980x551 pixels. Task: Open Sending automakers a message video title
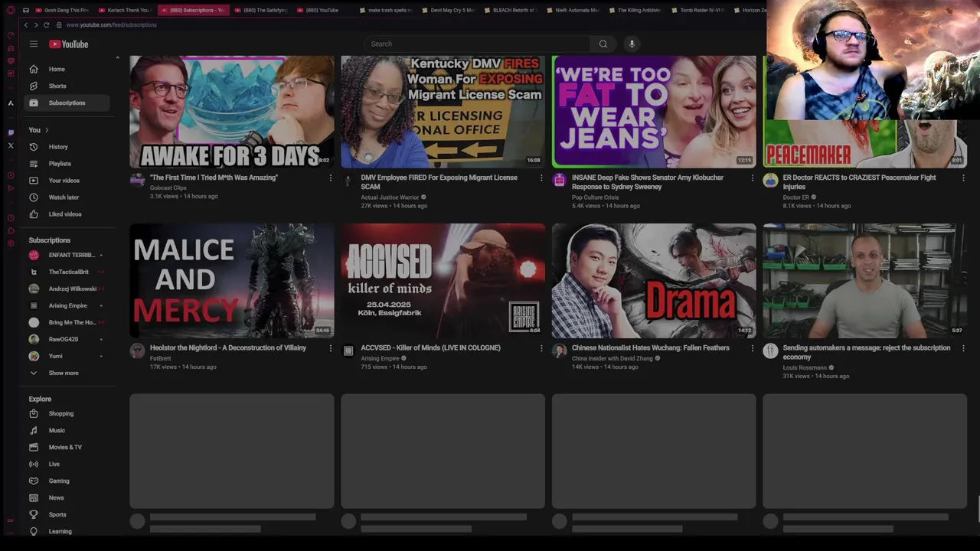[867, 353]
